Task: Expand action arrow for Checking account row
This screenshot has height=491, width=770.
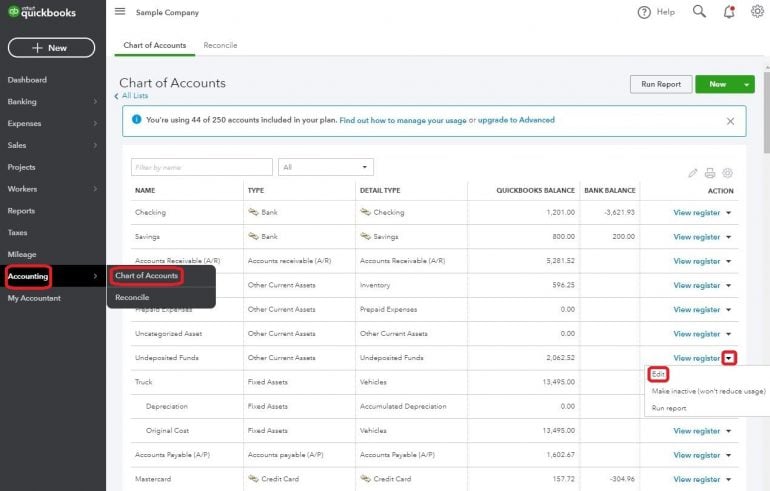Action: [729, 213]
